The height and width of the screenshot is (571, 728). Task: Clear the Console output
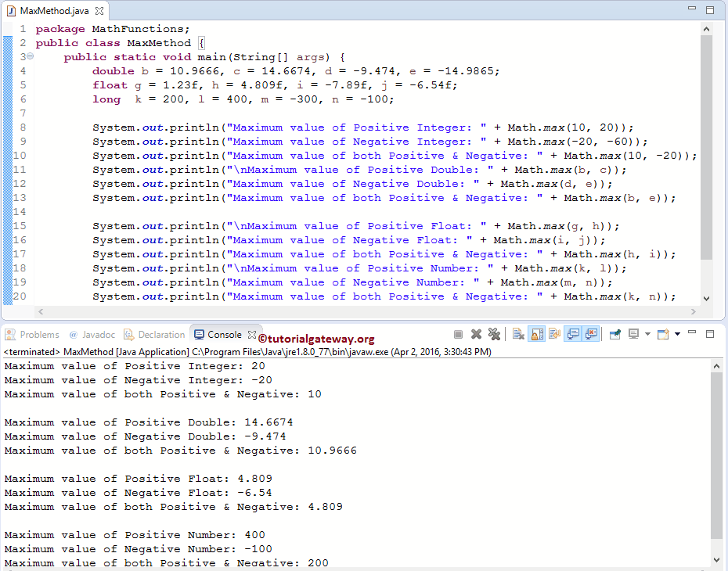click(x=517, y=334)
